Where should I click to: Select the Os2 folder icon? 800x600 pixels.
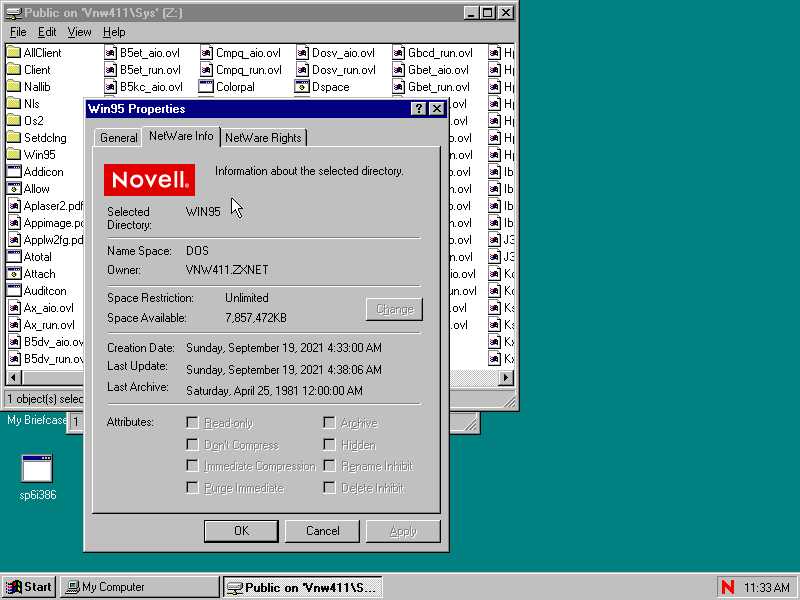pyautogui.click(x=14, y=121)
